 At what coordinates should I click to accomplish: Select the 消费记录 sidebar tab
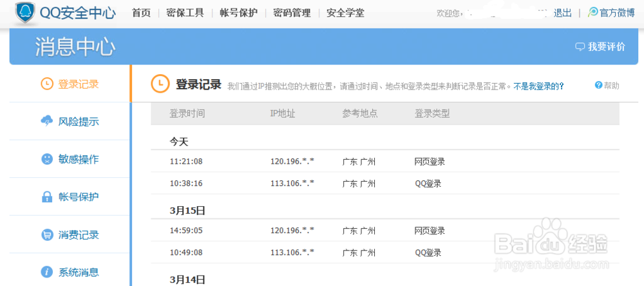[x=70, y=234]
